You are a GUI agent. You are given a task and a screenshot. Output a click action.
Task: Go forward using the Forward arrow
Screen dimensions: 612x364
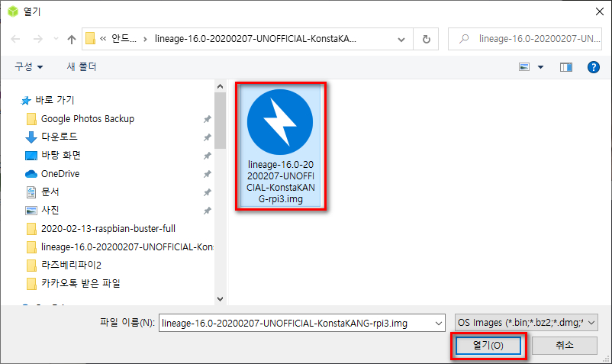(x=38, y=39)
